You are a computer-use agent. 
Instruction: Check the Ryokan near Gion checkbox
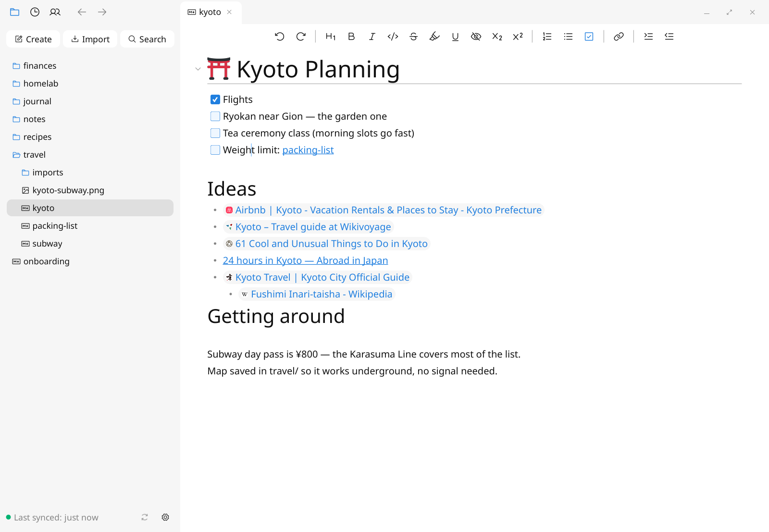tap(215, 116)
